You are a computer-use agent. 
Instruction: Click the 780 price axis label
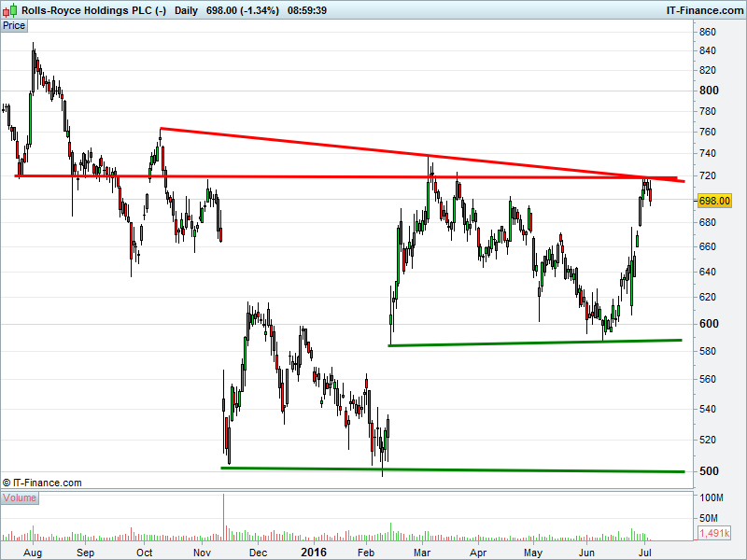[x=708, y=111]
